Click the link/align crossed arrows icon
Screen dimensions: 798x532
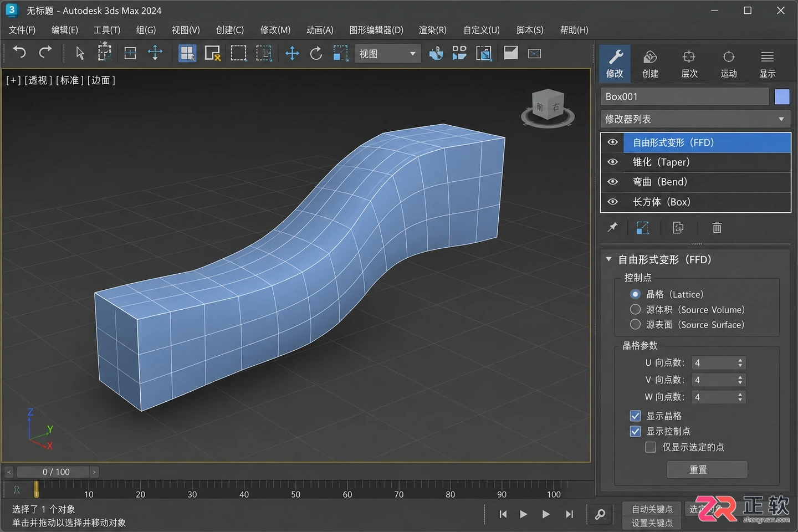point(155,53)
